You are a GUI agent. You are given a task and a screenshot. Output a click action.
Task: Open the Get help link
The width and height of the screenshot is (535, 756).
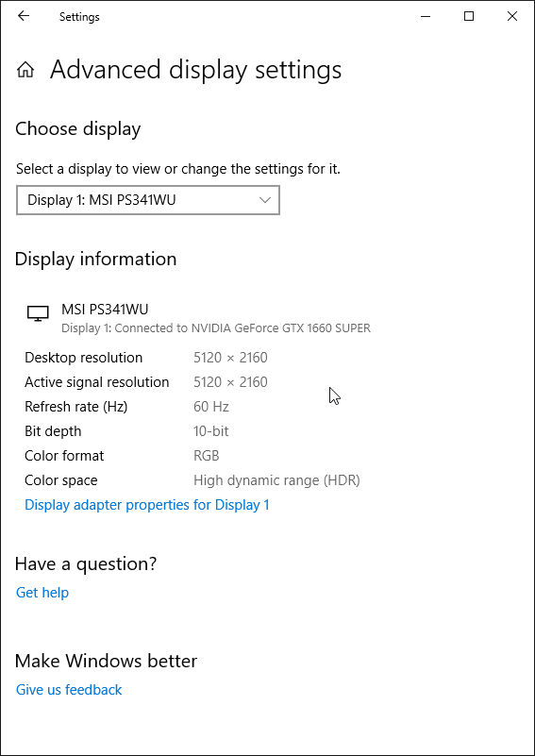click(42, 593)
